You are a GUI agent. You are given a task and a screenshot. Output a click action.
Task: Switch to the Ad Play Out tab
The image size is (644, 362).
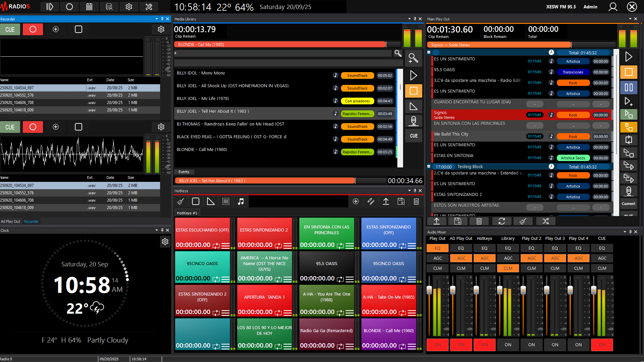10,221
